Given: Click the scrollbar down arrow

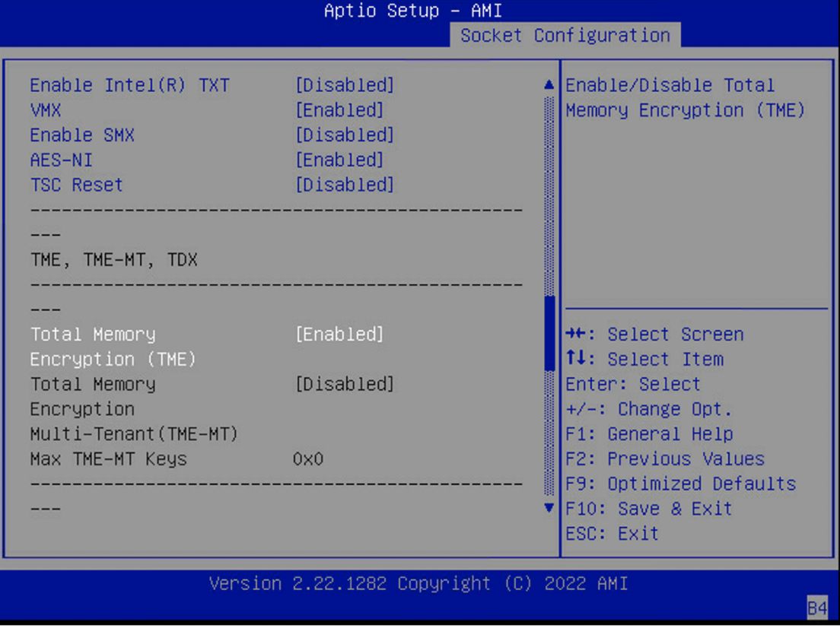Looking at the screenshot, I should 549,508.
